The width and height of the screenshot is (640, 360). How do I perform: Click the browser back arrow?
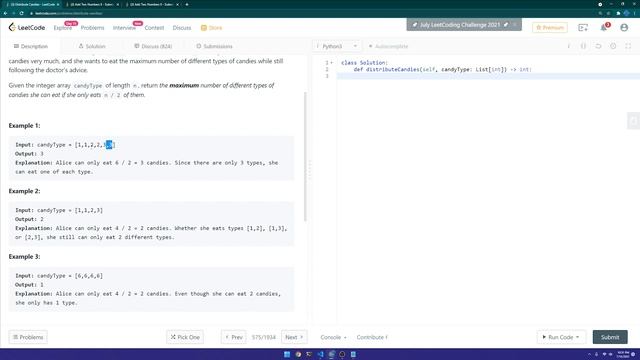coord(5,13)
